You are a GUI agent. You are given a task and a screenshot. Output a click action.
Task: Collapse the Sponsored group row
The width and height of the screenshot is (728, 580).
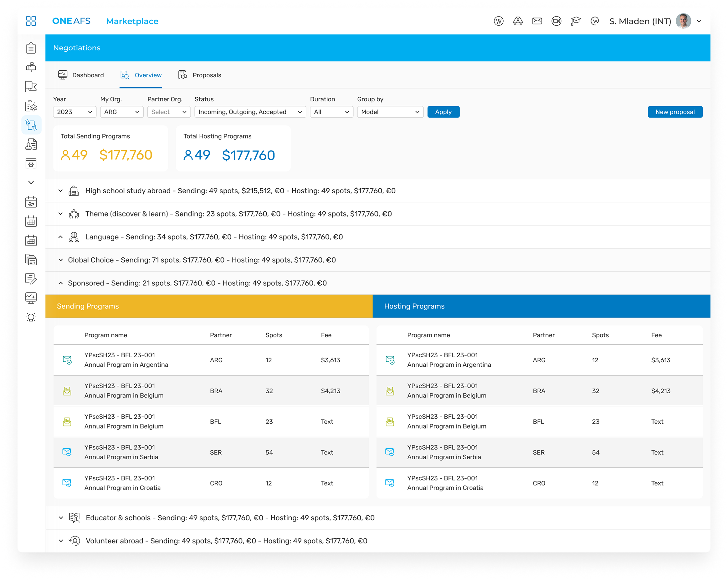[x=377, y=283]
